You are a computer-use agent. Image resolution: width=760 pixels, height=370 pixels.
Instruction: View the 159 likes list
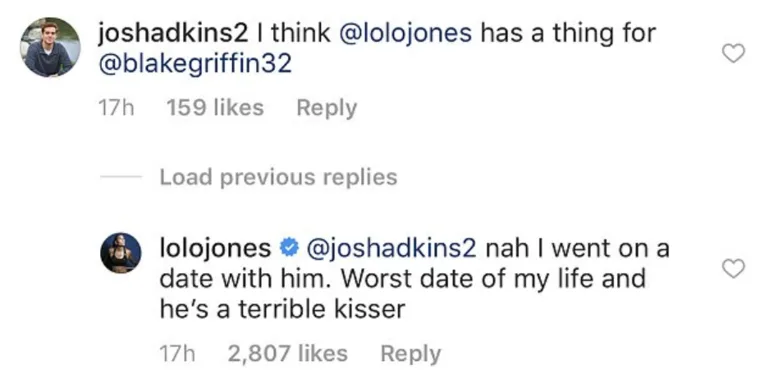[x=215, y=108]
